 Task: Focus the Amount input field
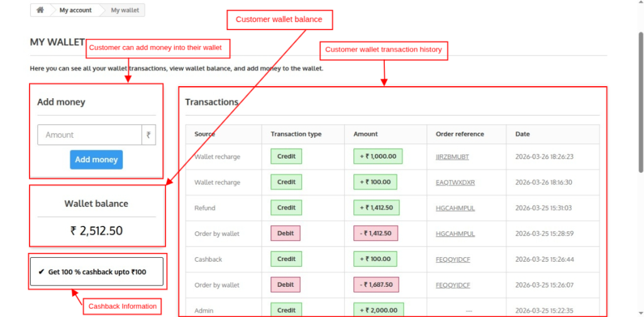pyautogui.click(x=90, y=135)
